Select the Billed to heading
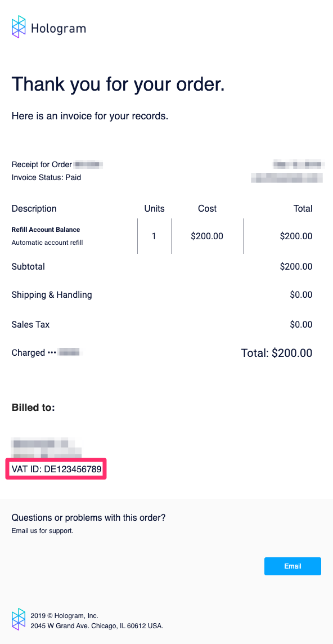The height and width of the screenshot is (644, 333). click(33, 407)
